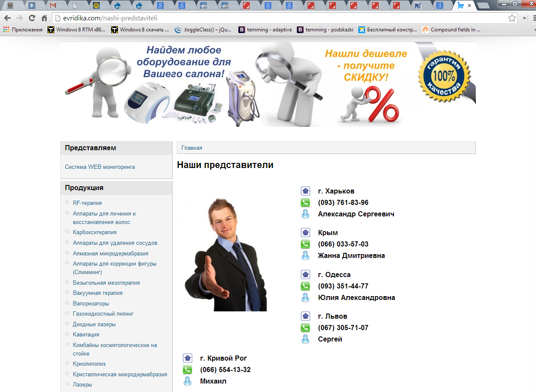Click the browser forward arrow

point(19,18)
